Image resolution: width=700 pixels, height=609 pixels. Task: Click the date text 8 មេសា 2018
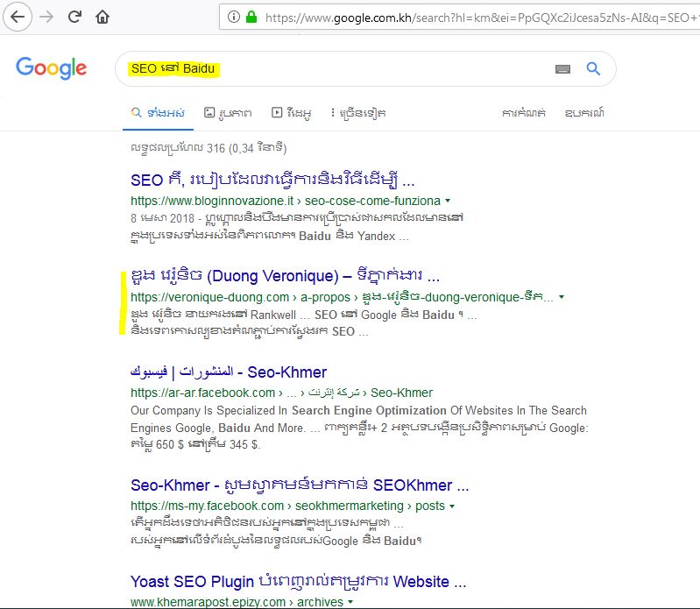click(162, 218)
